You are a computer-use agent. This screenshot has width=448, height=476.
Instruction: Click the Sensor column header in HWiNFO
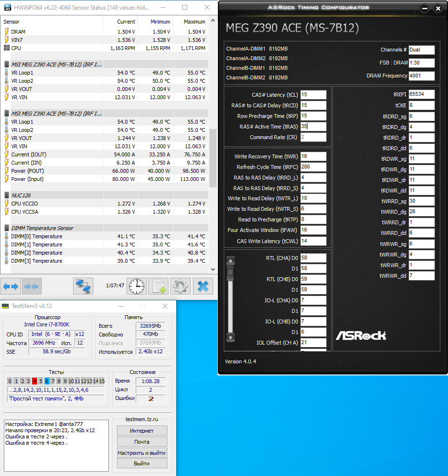(x=51, y=22)
